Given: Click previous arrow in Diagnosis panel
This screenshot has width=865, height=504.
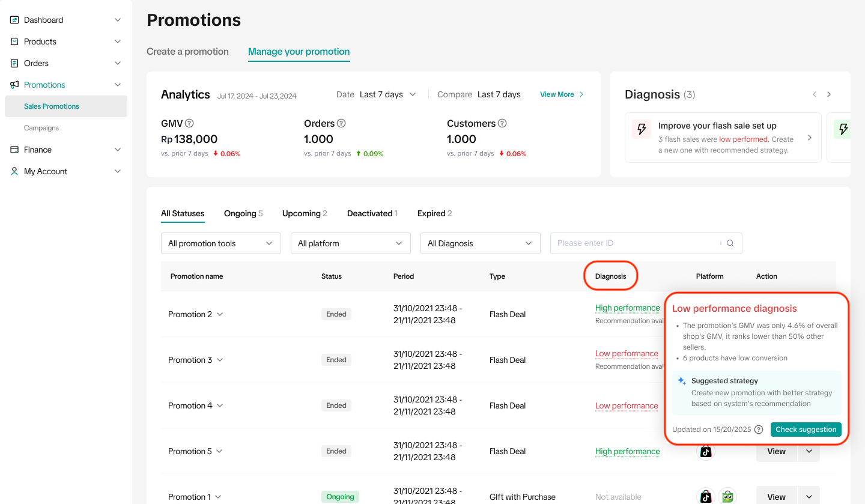Looking at the screenshot, I should pyautogui.click(x=815, y=94).
